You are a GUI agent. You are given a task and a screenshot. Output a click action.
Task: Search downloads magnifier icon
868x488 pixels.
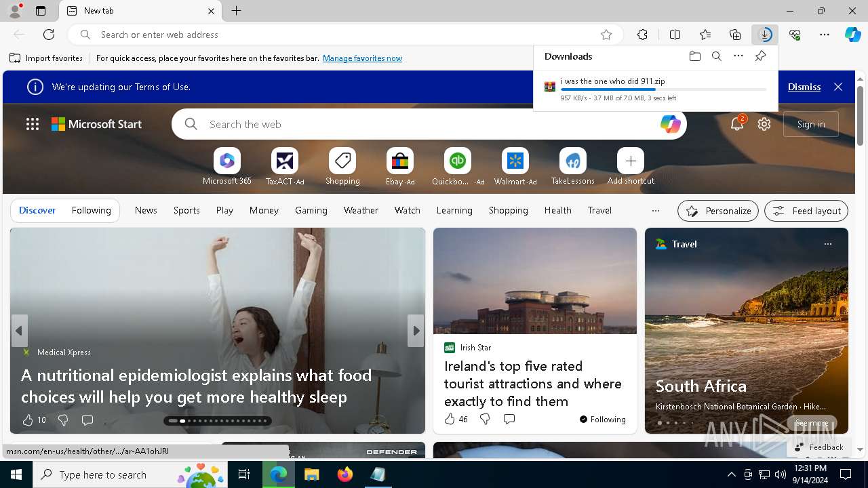(716, 56)
